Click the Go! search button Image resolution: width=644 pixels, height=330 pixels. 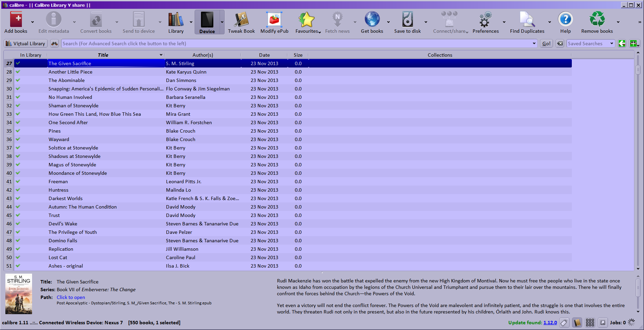tap(547, 44)
